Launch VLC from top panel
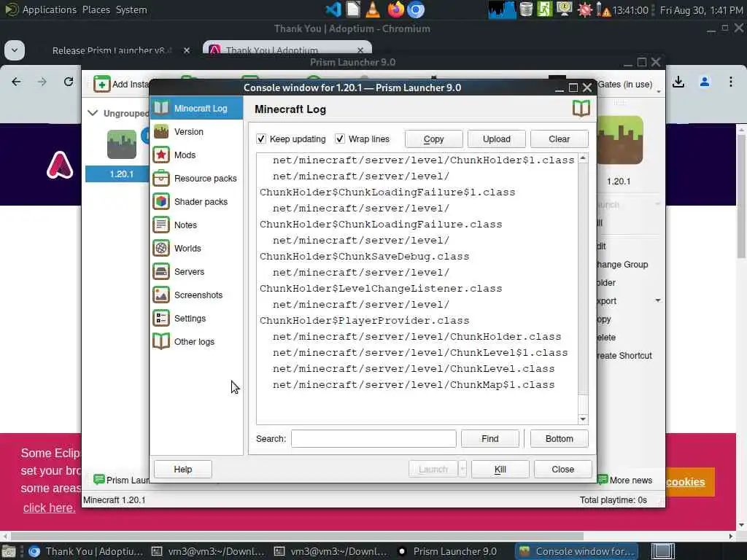This screenshot has height=560, width=747. pyautogui.click(x=373, y=9)
